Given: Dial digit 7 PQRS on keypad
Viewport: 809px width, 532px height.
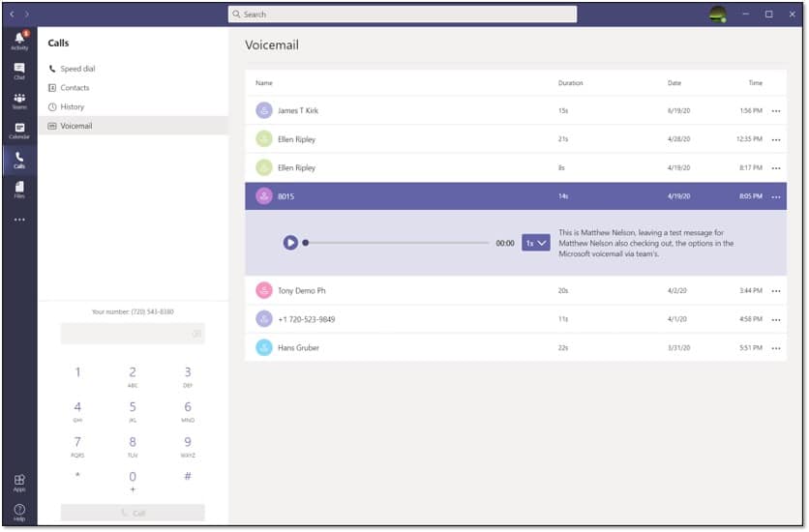Looking at the screenshot, I should pos(77,447).
